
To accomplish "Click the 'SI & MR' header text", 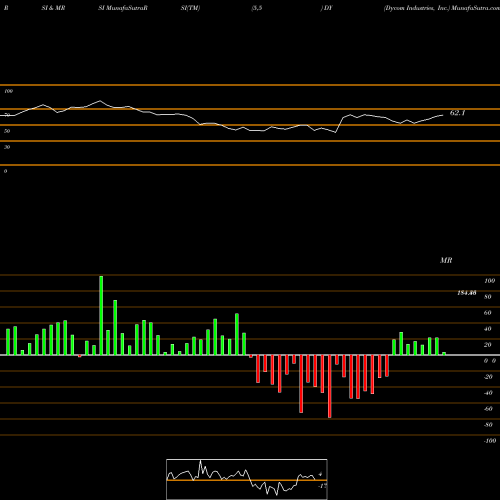I will 53,8.
